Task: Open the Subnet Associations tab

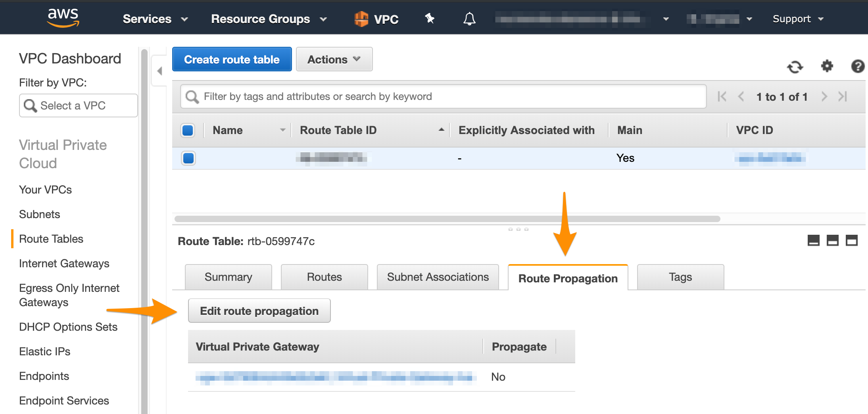Action: click(x=438, y=277)
